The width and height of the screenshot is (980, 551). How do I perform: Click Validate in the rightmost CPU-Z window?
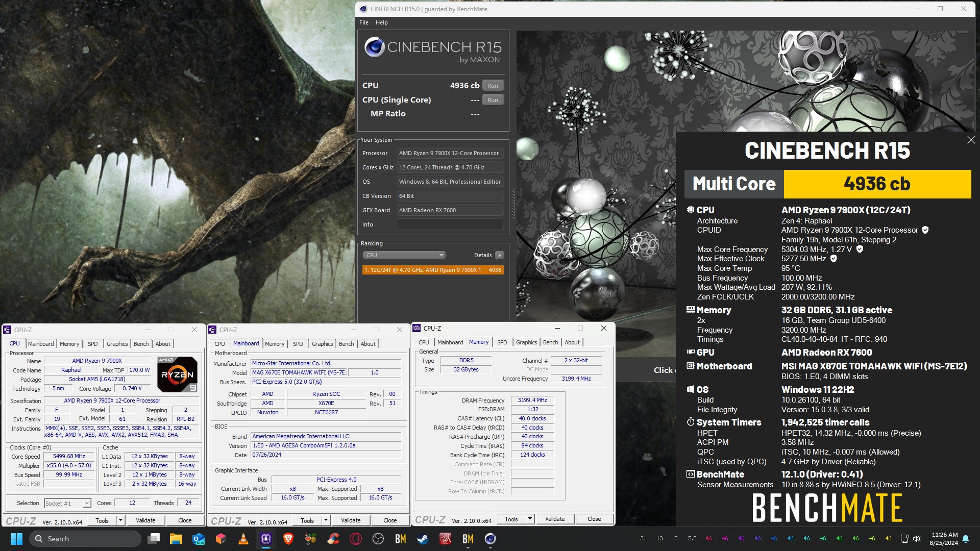(555, 519)
